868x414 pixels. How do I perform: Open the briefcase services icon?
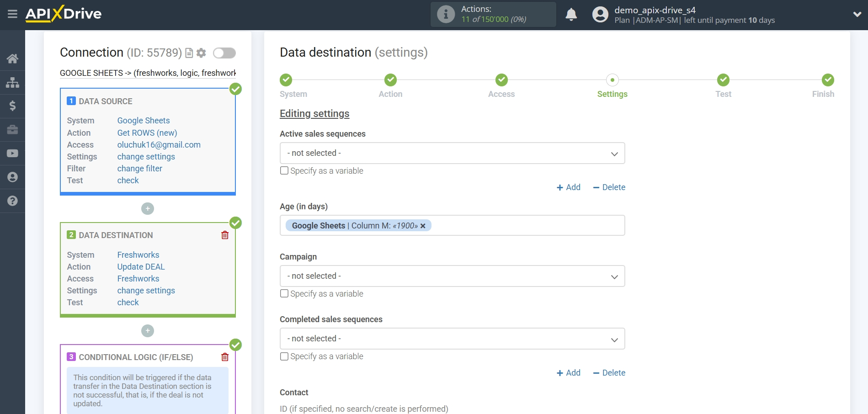pyautogui.click(x=12, y=130)
